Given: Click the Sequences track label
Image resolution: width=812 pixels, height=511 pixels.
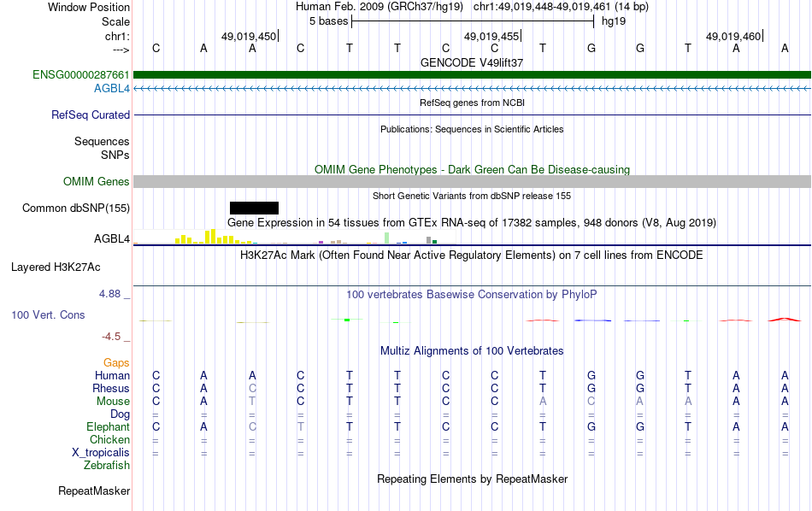Looking at the screenshot, I should (102, 141).
